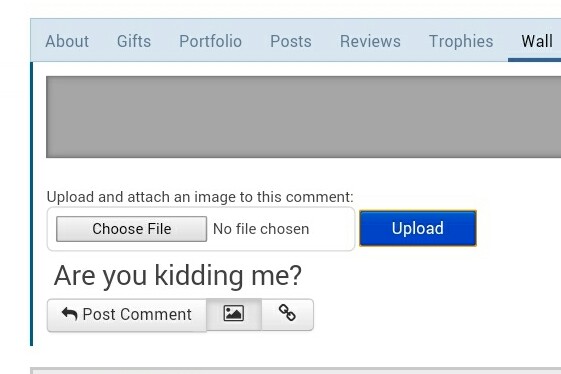The width and height of the screenshot is (561, 374).
Task: Open the About tab
Action: click(67, 41)
